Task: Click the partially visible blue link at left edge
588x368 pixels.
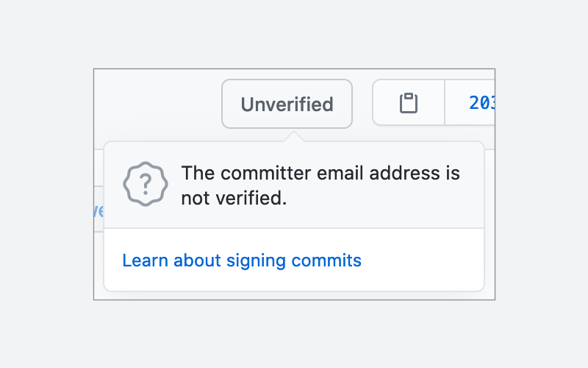Action: [x=98, y=210]
